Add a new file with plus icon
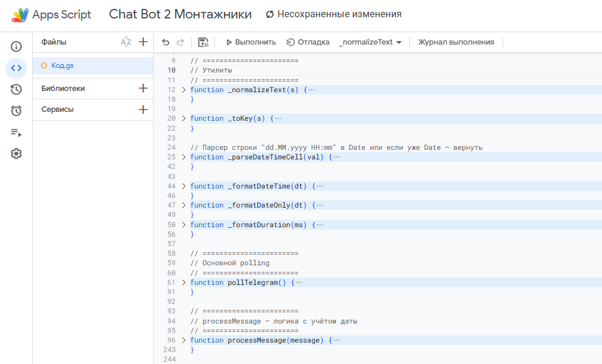602x364 pixels. coord(143,42)
